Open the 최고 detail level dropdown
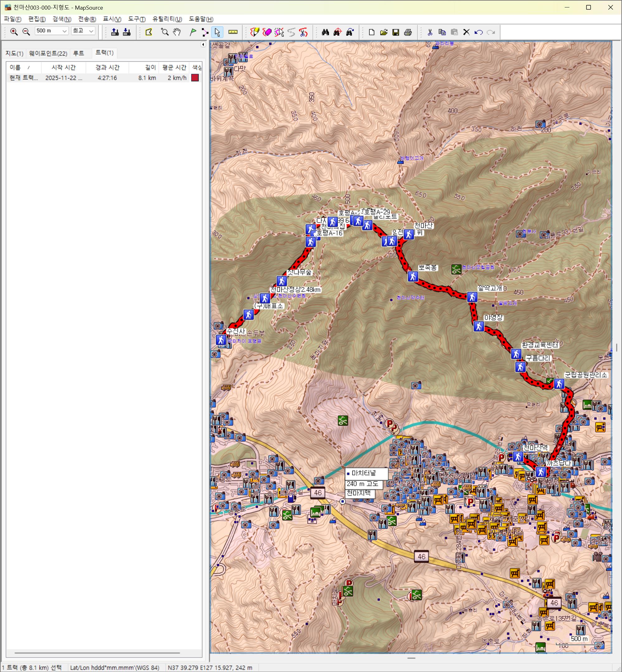 tap(91, 31)
